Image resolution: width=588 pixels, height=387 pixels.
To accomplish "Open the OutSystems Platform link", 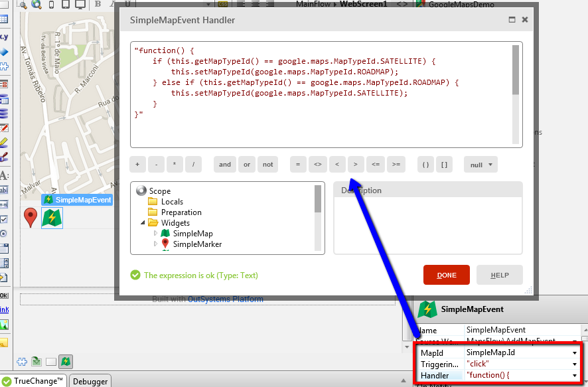I will point(226,299).
